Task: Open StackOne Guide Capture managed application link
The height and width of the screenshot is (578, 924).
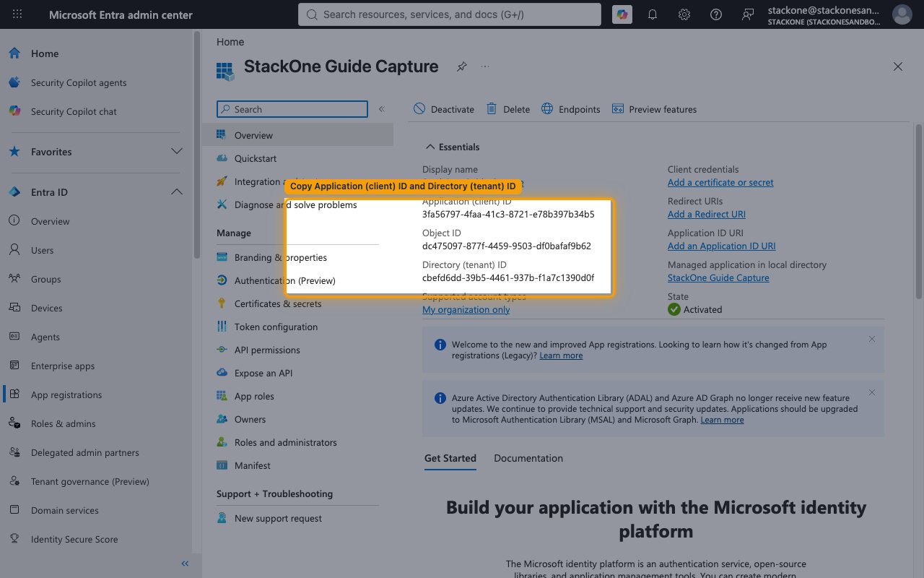Action: point(718,277)
